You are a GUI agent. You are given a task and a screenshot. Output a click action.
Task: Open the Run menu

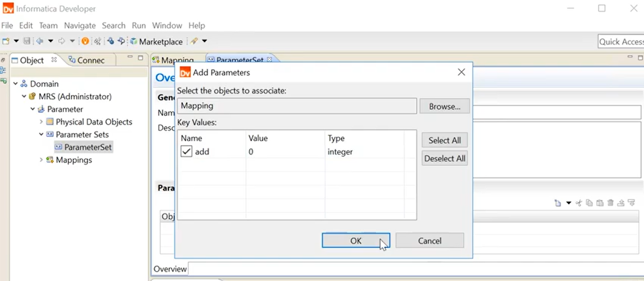(x=139, y=26)
